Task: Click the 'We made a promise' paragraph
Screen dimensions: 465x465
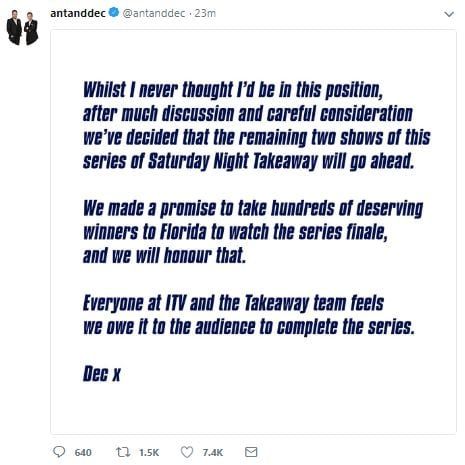Action: click(x=253, y=232)
